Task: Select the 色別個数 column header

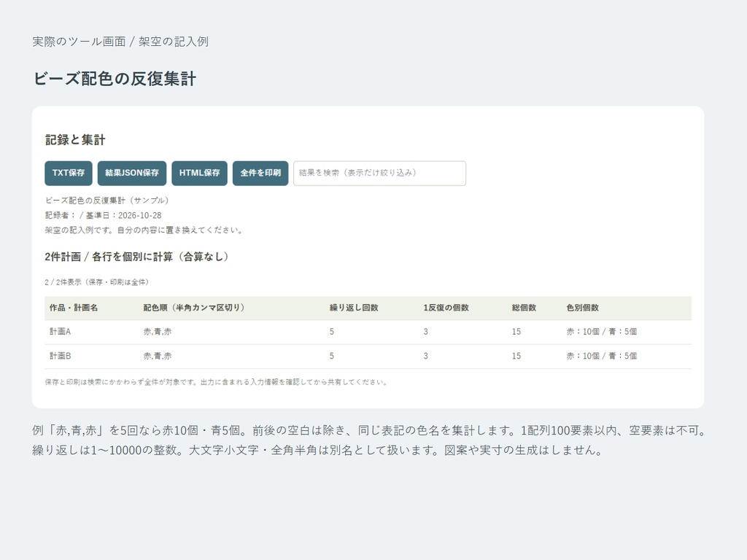Action: pos(583,308)
